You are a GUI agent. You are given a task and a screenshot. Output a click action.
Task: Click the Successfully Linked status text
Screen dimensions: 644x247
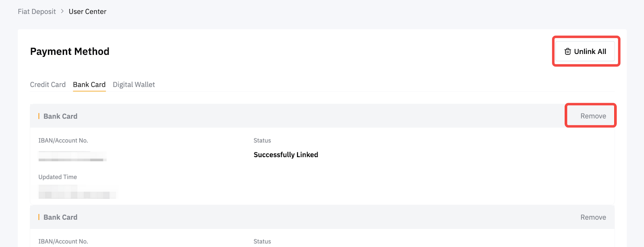[286, 155]
